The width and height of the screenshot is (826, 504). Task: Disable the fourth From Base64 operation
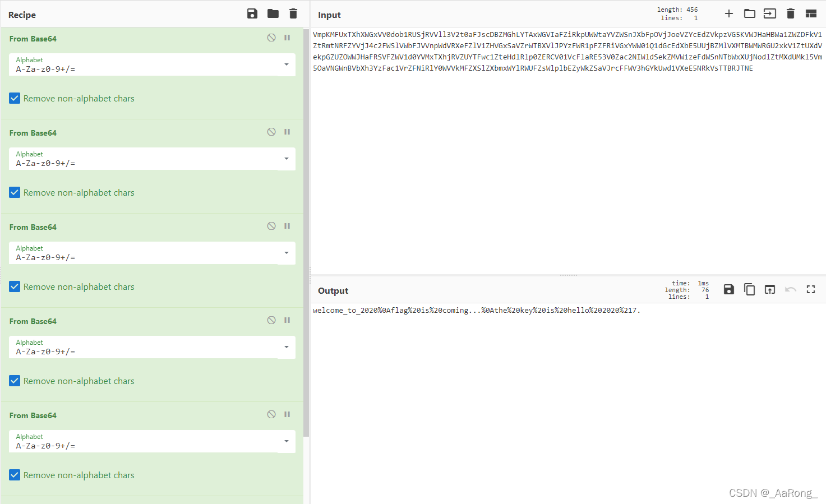pos(271,320)
